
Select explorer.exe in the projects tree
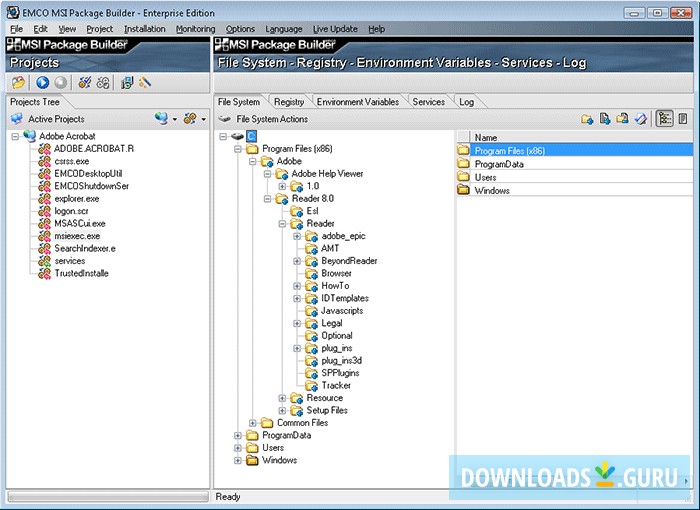[77, 198]
